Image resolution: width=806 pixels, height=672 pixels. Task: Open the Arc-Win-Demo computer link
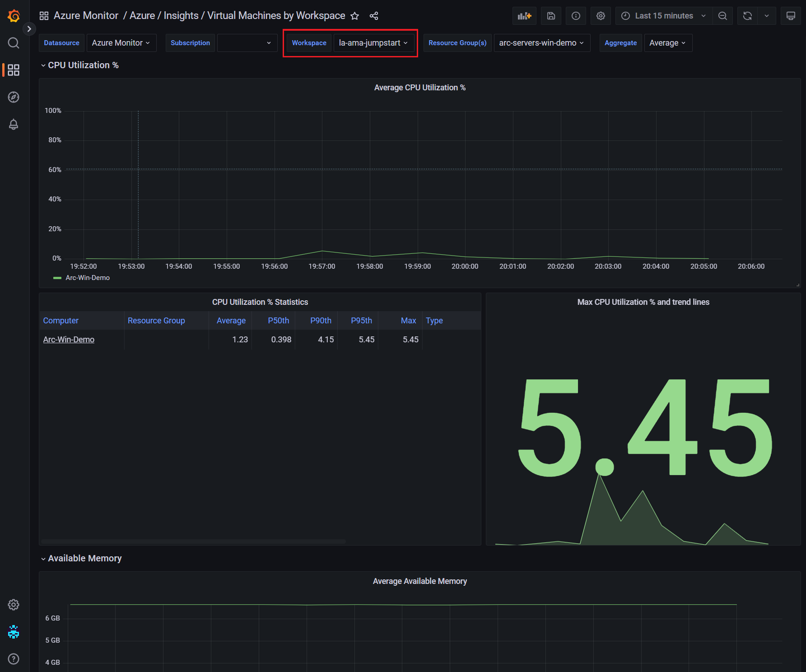point(69,340)
